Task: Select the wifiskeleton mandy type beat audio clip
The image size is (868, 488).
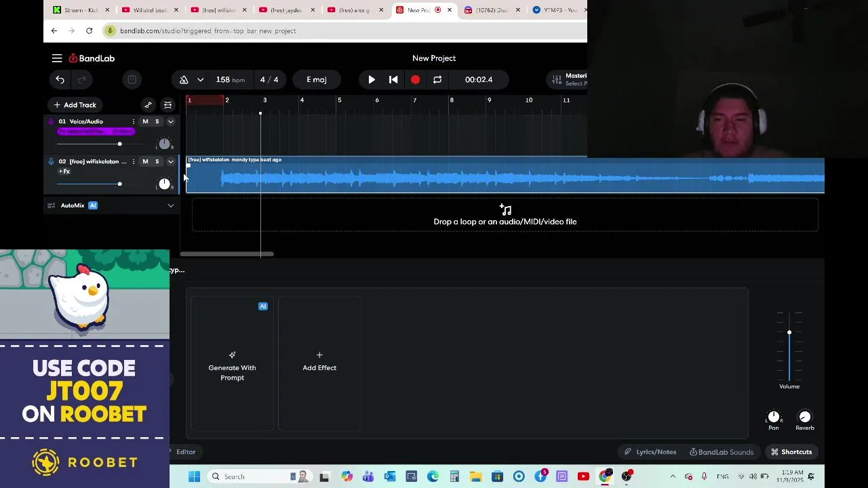Action: [x=505, y=176]
